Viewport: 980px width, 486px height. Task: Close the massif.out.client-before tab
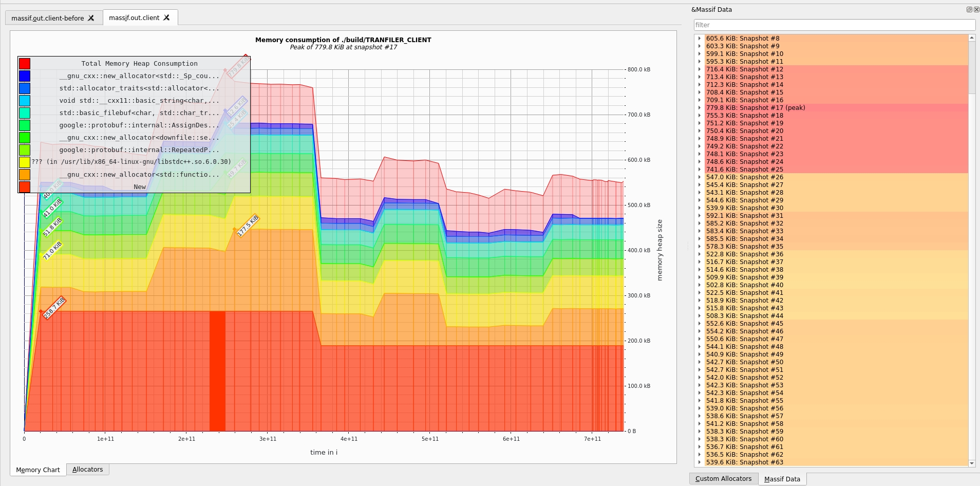coord(91,18)
